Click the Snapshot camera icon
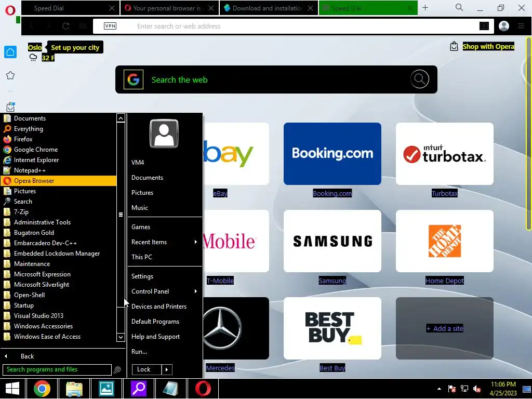The height and width of the screenshot is (399, 532). [x=484, y=26]
